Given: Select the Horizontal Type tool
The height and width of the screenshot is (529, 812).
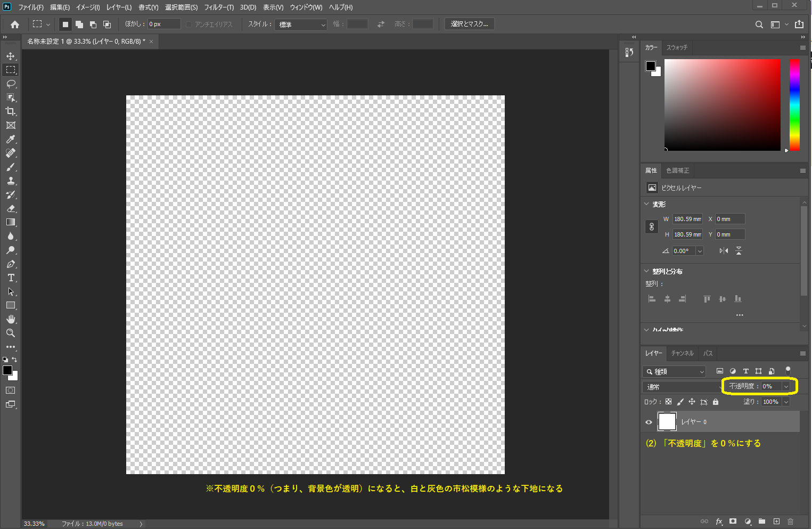Looking at the screenshot, I should 11,278.
